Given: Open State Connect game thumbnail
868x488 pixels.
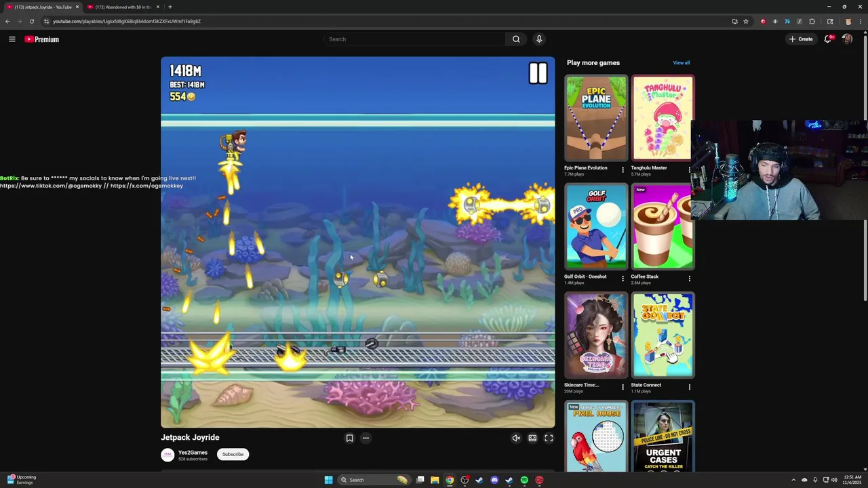Looking at the screenshot, I should [x=663, y=335].
